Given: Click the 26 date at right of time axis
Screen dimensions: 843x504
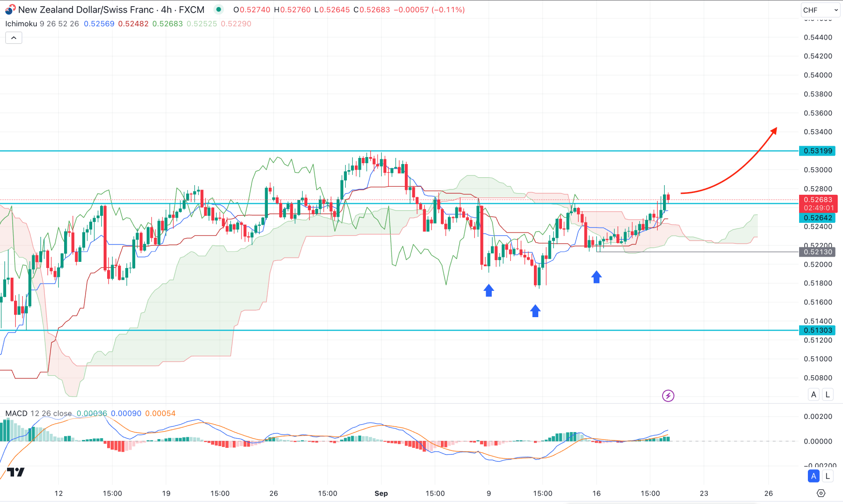Looking at the screenshot, I should coord(768,493).
